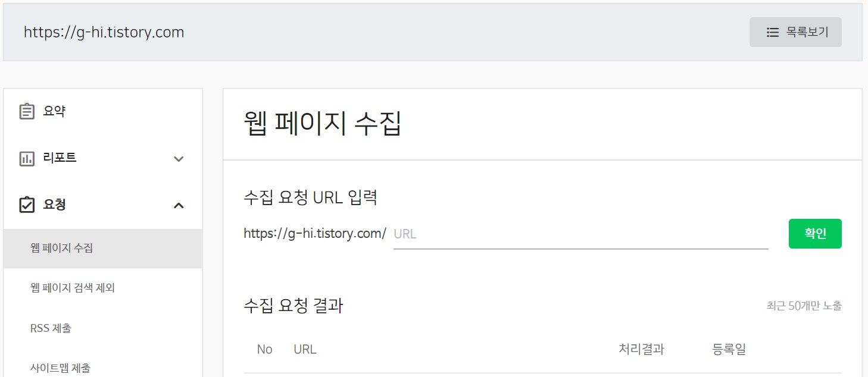Click the list icon inside 목록보기 button
This screenshot has height=377, width=868.
(x=772, y=32)
